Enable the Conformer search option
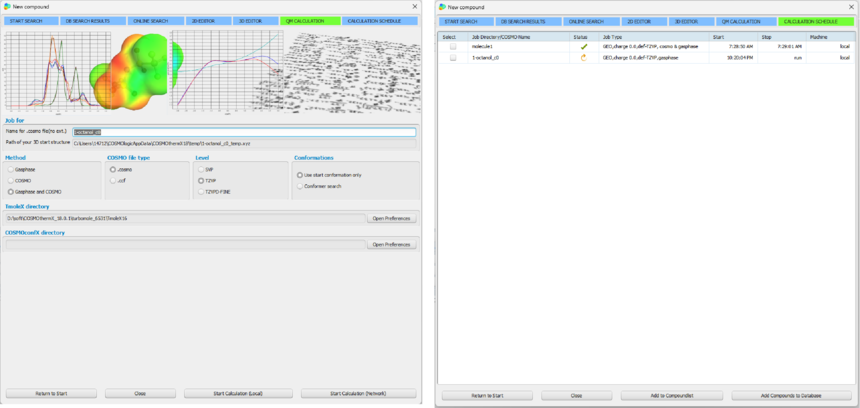The height and width of the screenshot is (408, 860). (299, 186)
